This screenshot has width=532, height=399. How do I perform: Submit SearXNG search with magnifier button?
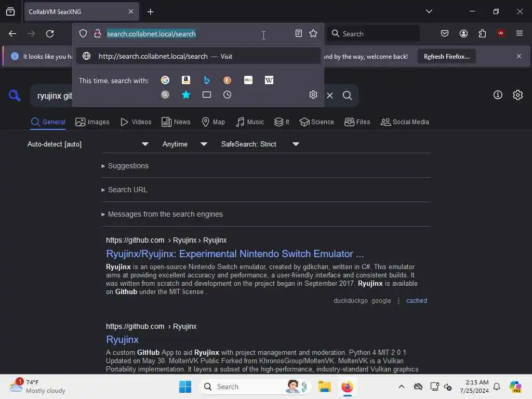347,96
